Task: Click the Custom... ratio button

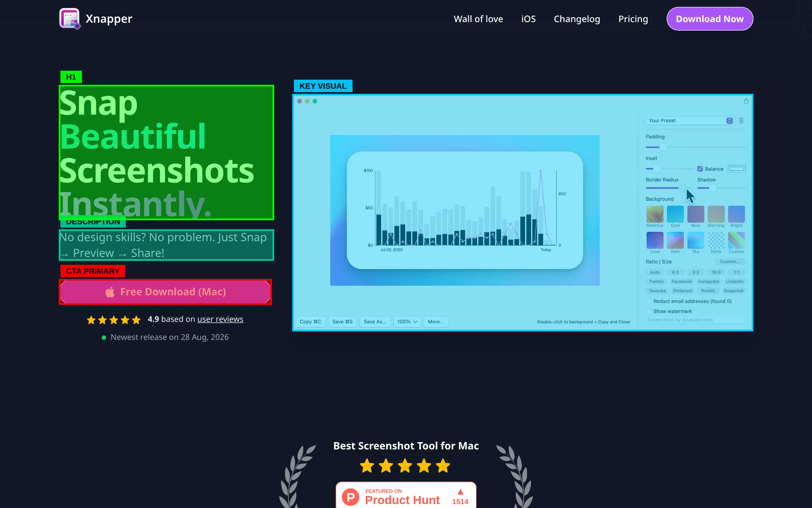Action: pyautogui.click(x=730, y=261)
